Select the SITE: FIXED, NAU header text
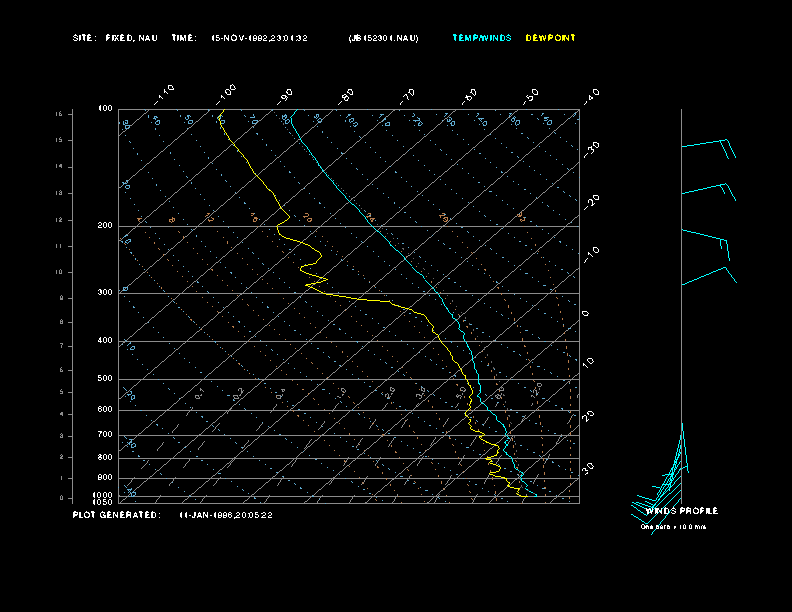The height and width of the screenshot is (612, 792). [115, 38]
